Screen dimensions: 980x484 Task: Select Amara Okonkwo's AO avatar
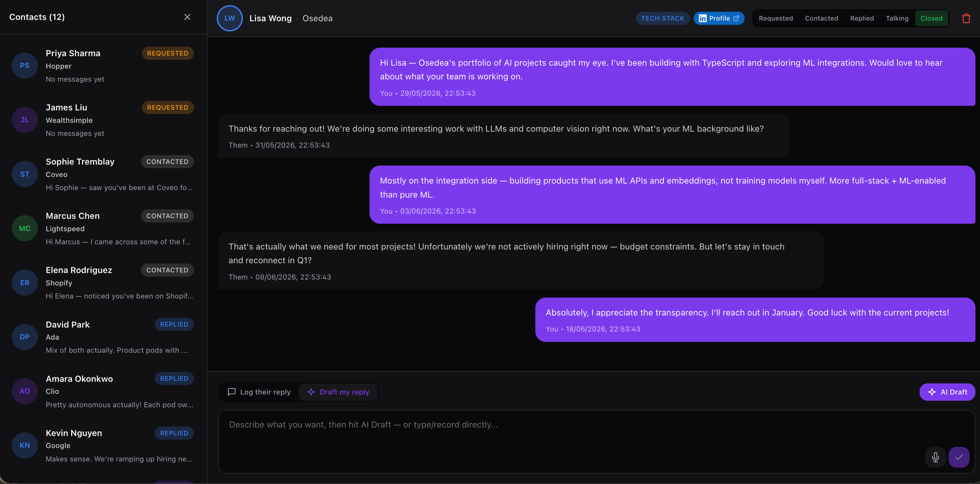coord(25,391)
